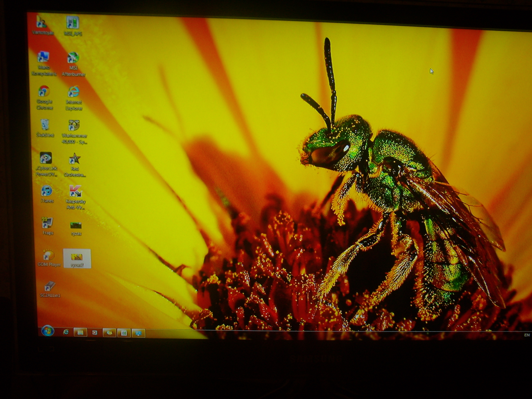532x399 pixels.
Task: Open iTunes desktop shortcut
Action: [47, 194]
